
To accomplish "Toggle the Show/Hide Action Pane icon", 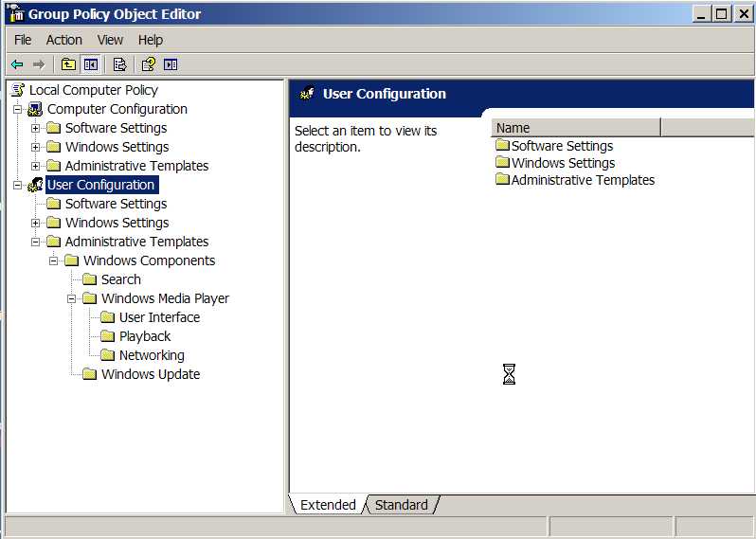I will (171, 64).
